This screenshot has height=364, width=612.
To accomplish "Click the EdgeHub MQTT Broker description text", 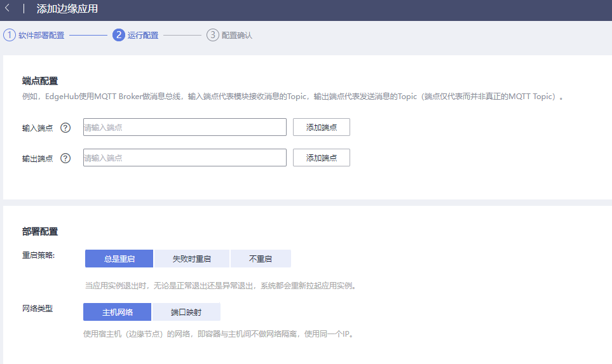I will point(293,97).
